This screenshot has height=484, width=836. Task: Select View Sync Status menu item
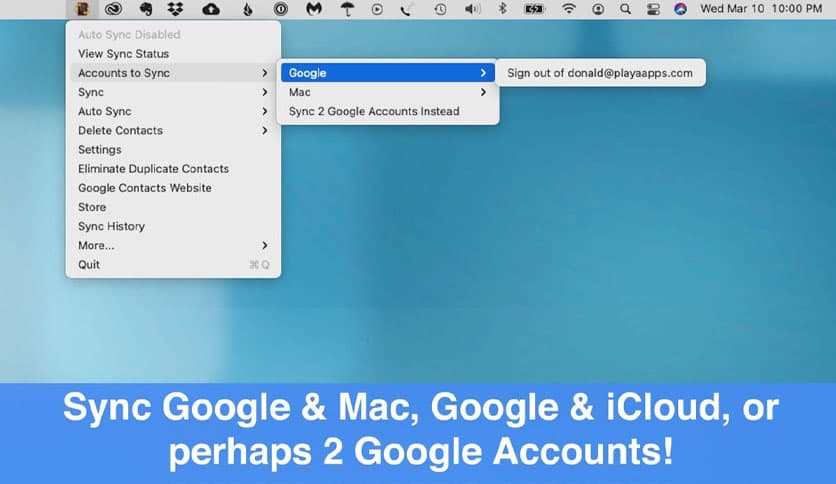(173, 54)
